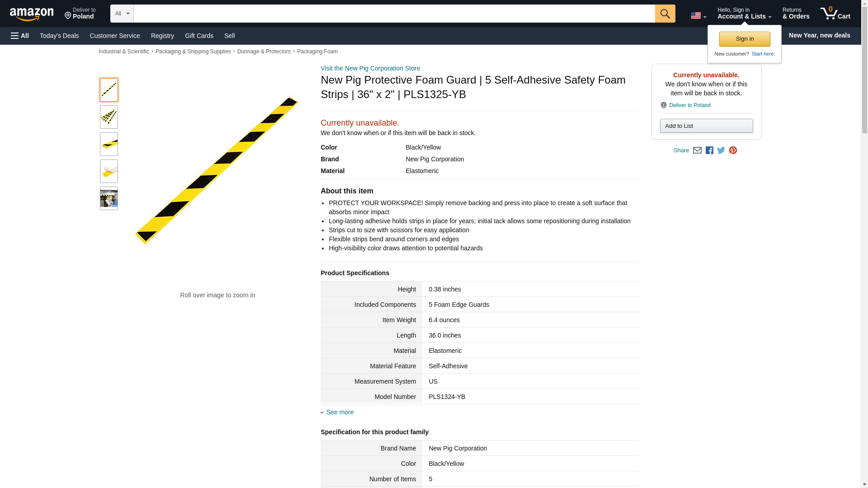Image resolution: width=868 pixels, height=488 pixels.
Task: Click the yellow Sign in button
Action: tap(745, 39)
